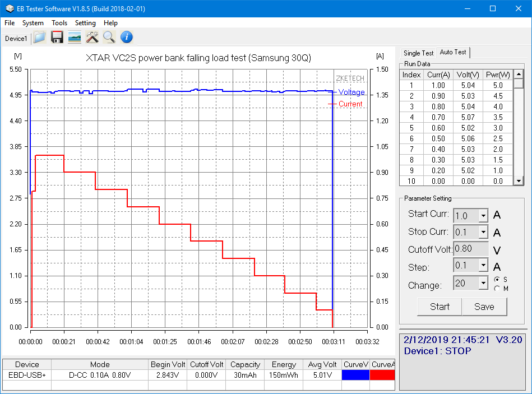Save data using floppy disk icon

[57, 38]
